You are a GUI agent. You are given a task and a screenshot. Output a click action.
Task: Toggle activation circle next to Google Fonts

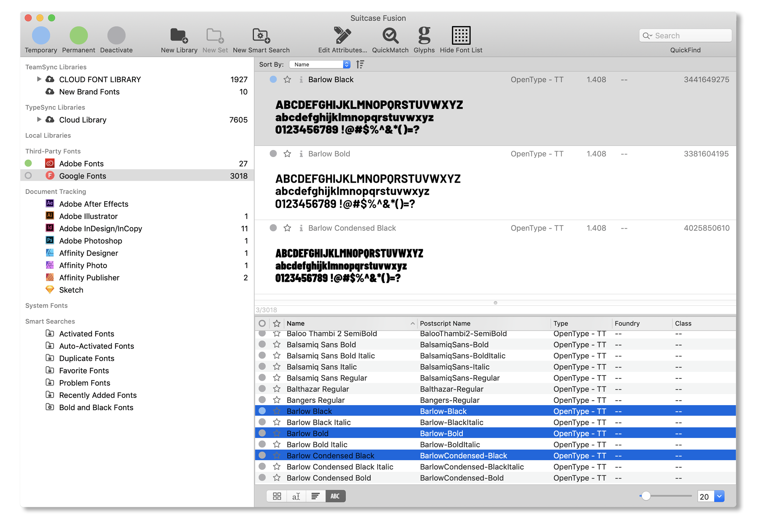(28, 176)
